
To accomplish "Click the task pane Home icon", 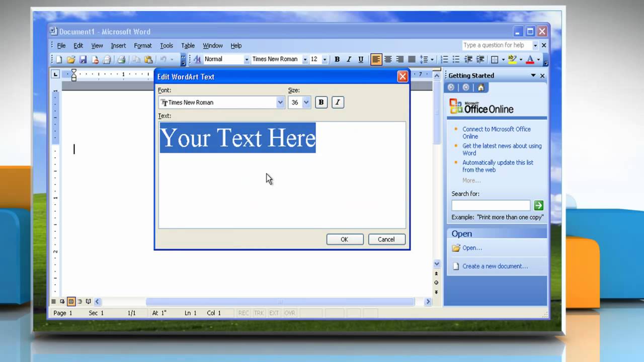I will [480, 87].
